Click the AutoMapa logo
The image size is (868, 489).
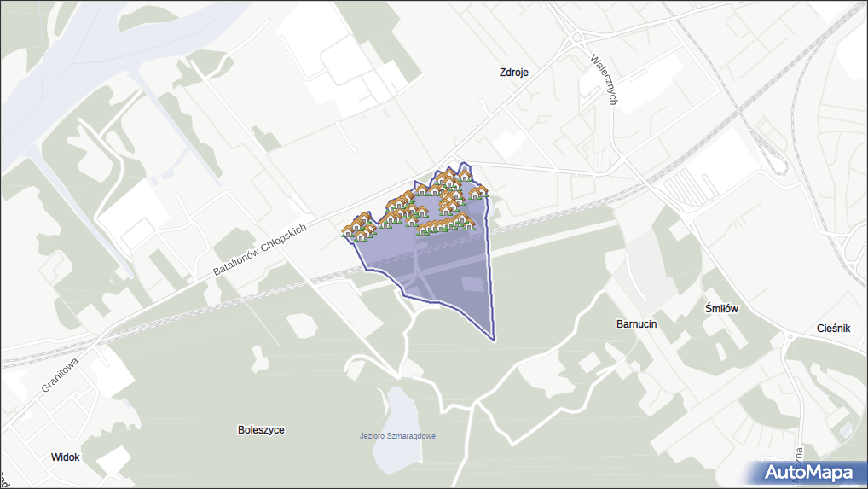pos(808,472)
